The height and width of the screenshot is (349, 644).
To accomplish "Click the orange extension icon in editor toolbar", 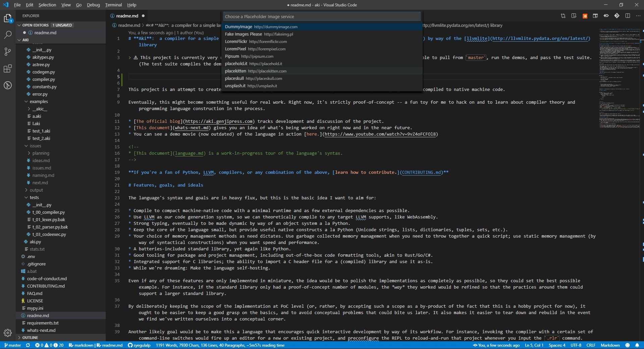I will point(585,16).
